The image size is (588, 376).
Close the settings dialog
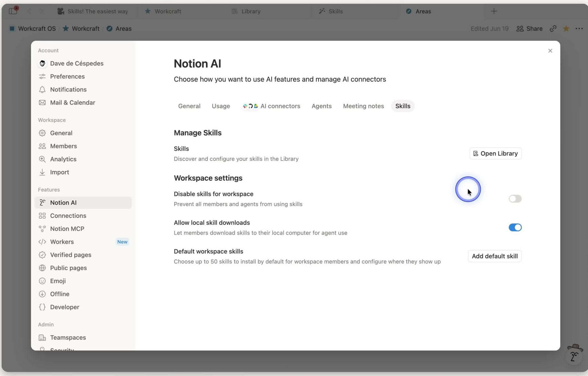pyautogui.click(x=550, y=51)
